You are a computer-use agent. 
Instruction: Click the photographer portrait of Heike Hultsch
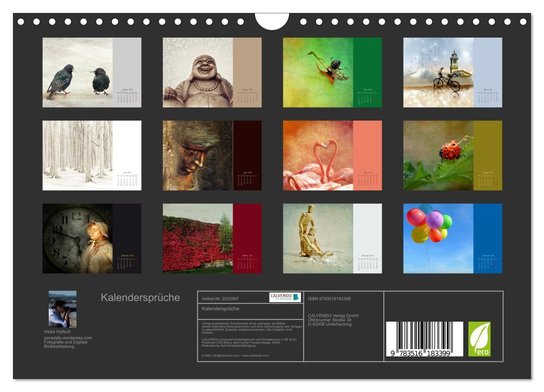[63, 309]
